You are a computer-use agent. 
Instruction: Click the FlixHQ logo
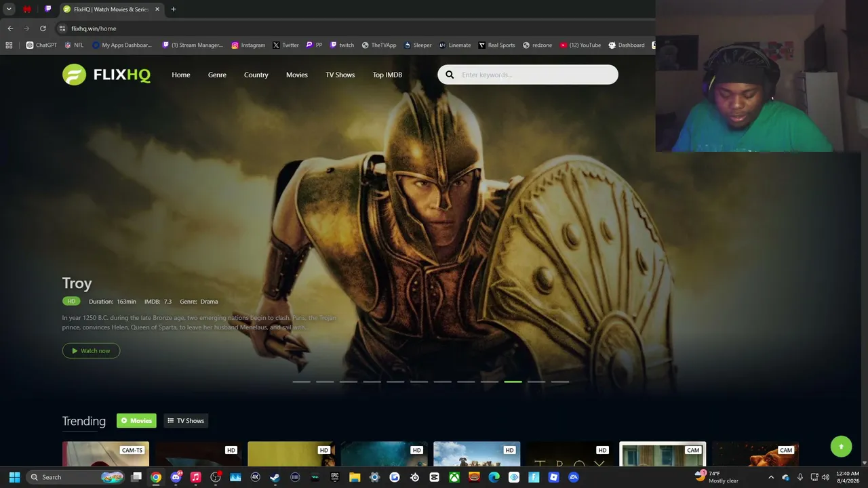point(106,75)
